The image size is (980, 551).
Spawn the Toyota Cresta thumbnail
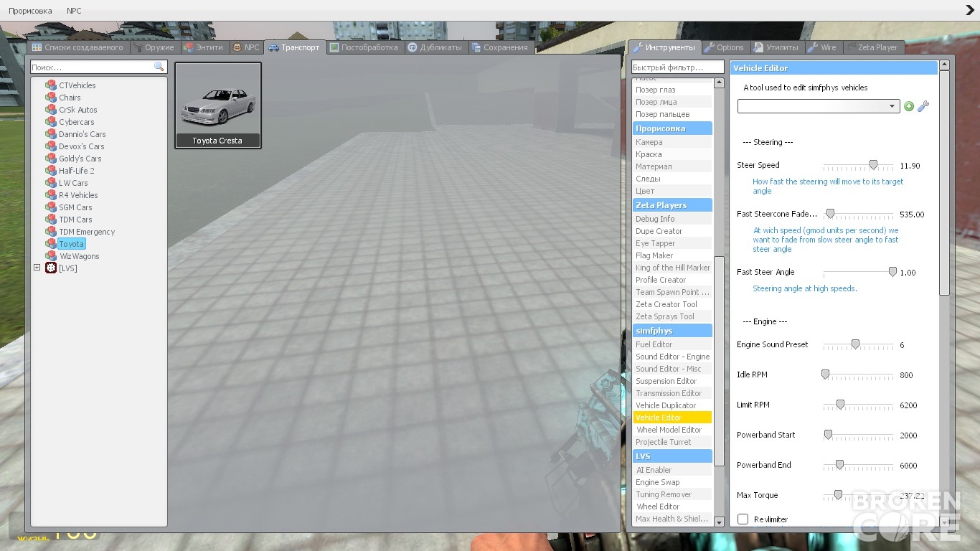point(218,105)
